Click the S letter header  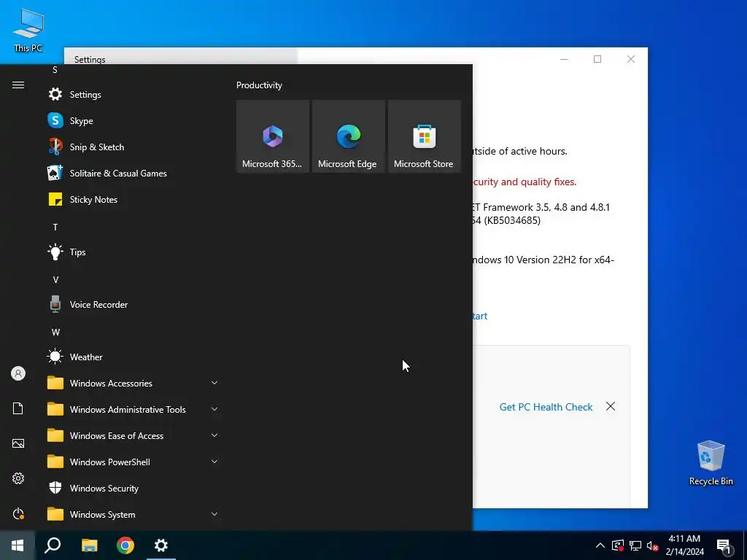[55, 70]
